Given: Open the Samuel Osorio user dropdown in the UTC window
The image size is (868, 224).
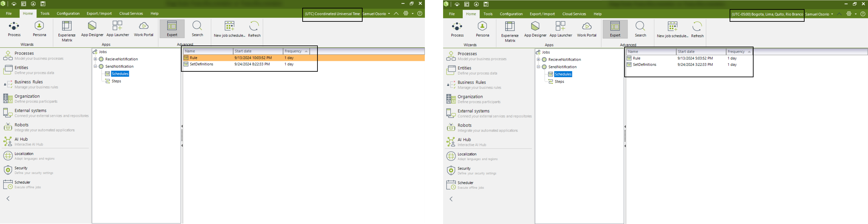Looking at the screenshot, I should point(376,14).
